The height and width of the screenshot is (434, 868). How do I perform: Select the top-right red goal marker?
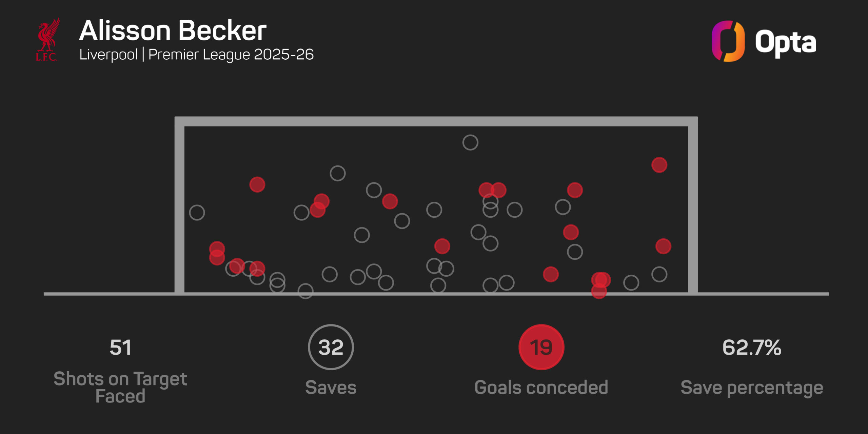coord(659,165)
